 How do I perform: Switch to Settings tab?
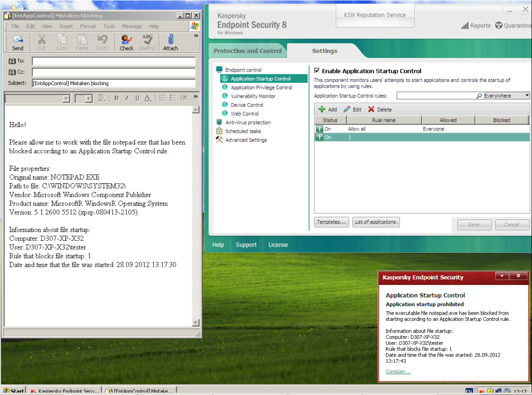pos(325,51)
